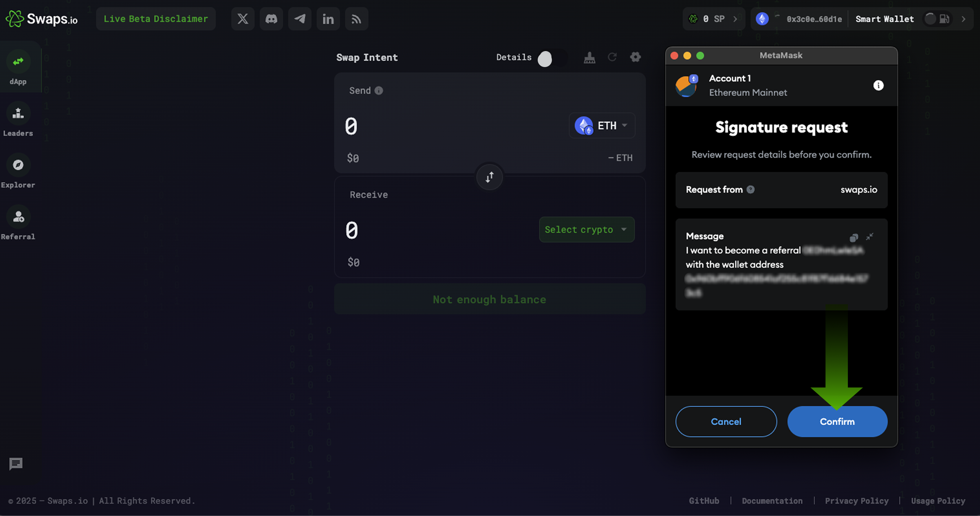Open the swap settings gear icon
Screen dimensions: 980x516
[x=635, y=57]
